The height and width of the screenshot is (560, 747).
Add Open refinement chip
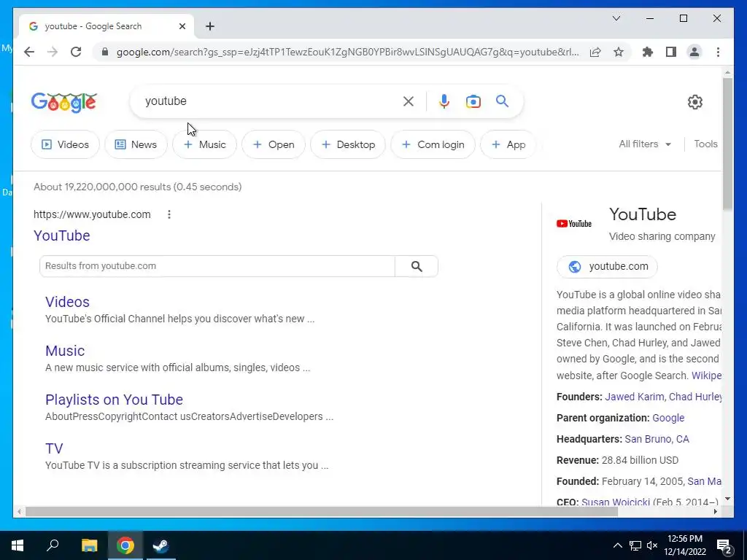click(x=274, y=144)
